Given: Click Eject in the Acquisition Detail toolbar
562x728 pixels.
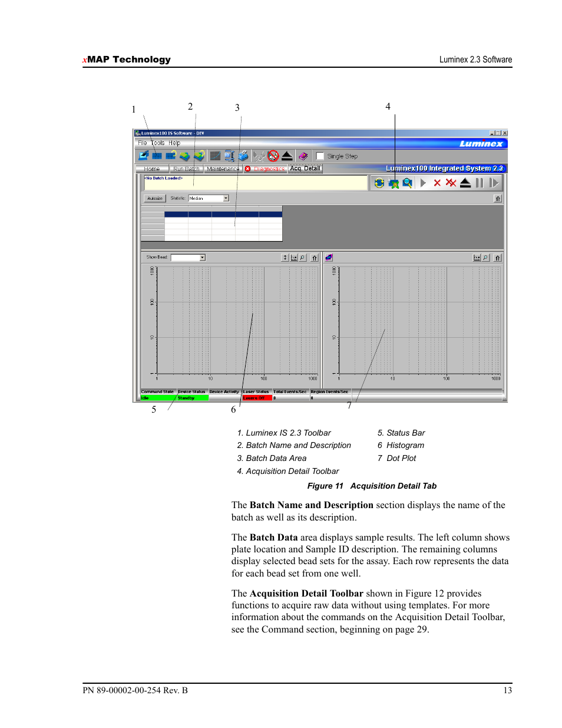Looking at the screenshot, I should 465,183.
